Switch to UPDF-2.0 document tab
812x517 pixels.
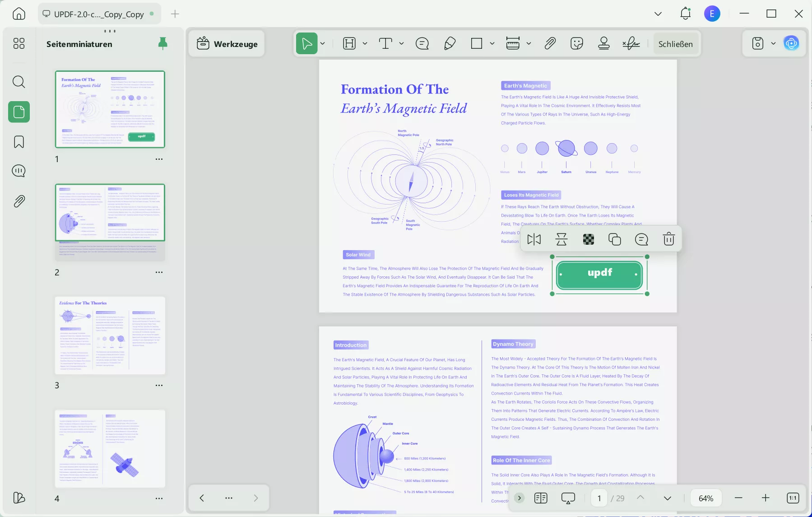click(98, 14)
